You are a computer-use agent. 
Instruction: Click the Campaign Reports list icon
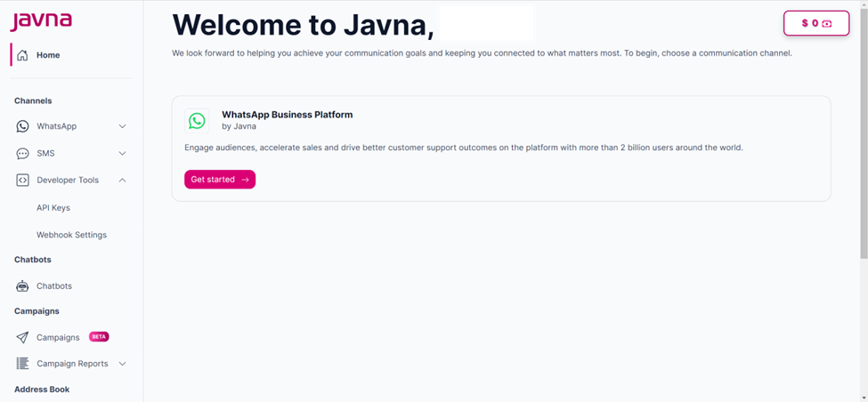pyautogui.click(x=22, y=364)
